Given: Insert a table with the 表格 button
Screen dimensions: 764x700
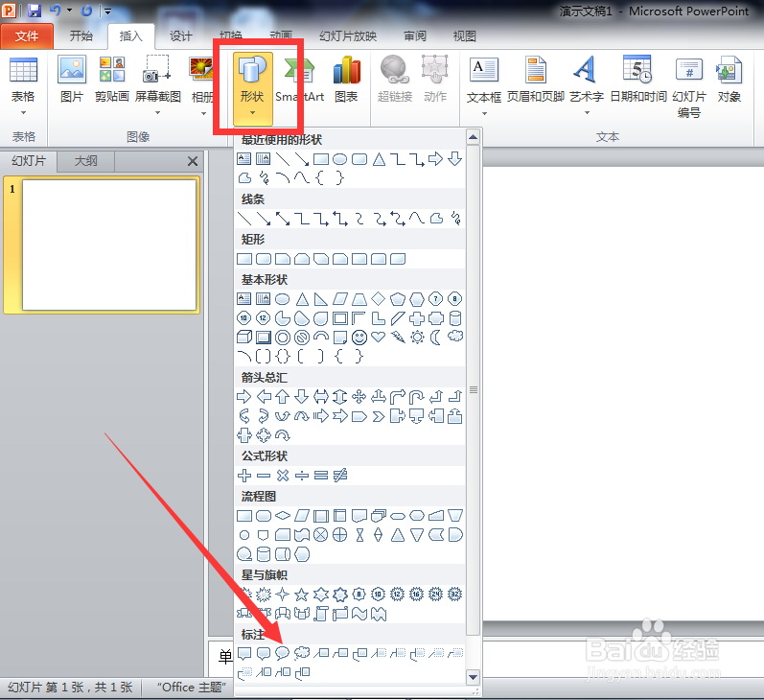Looking at the screenshot, I should (x=23, y=85).
